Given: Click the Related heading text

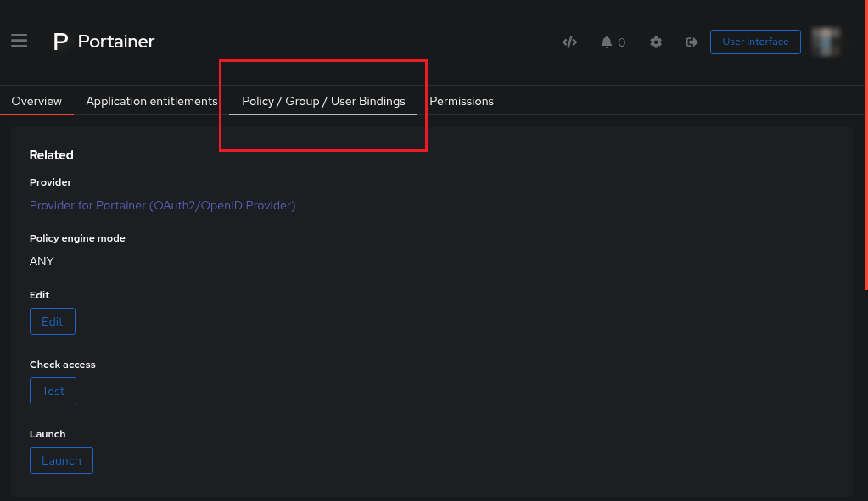Looking at the screenshot, I should pyautogui.click(x=52, y=155).
